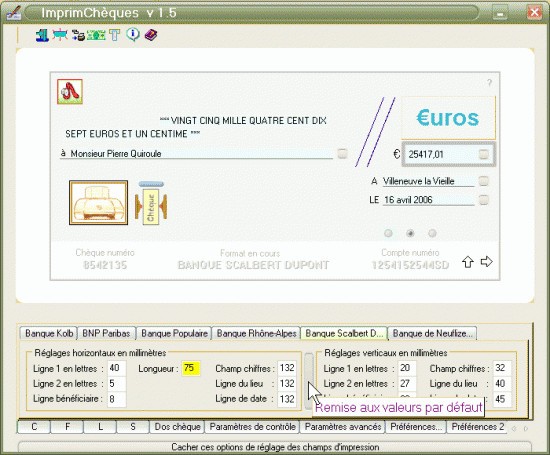Viewport: 550px width, 455px height.
Task: Click the BANQUE SCALBERT DUPONT format text
Action: [x=253, y=265]
